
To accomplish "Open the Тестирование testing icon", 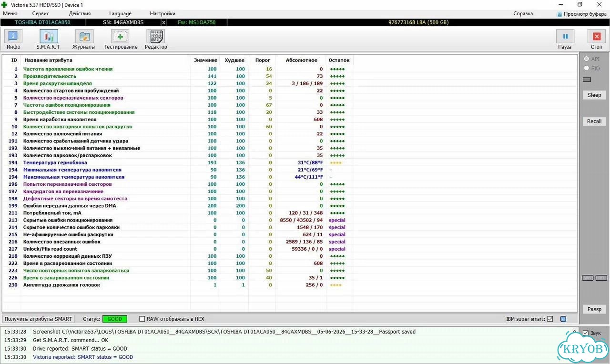I will click(120, 36).
